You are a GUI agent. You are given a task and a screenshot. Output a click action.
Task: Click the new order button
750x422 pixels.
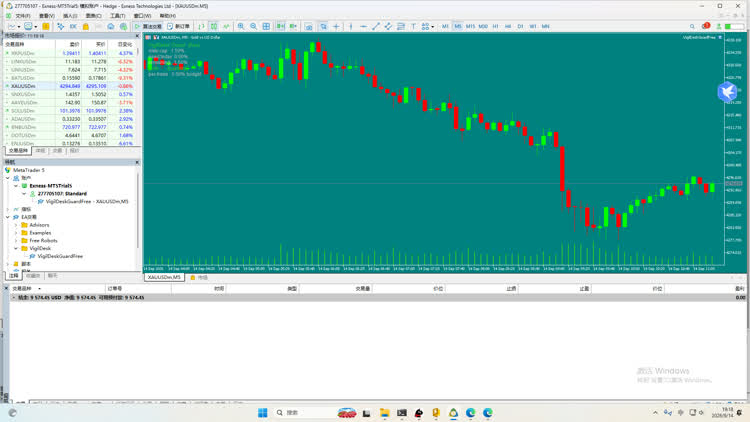tap(178, 26)
